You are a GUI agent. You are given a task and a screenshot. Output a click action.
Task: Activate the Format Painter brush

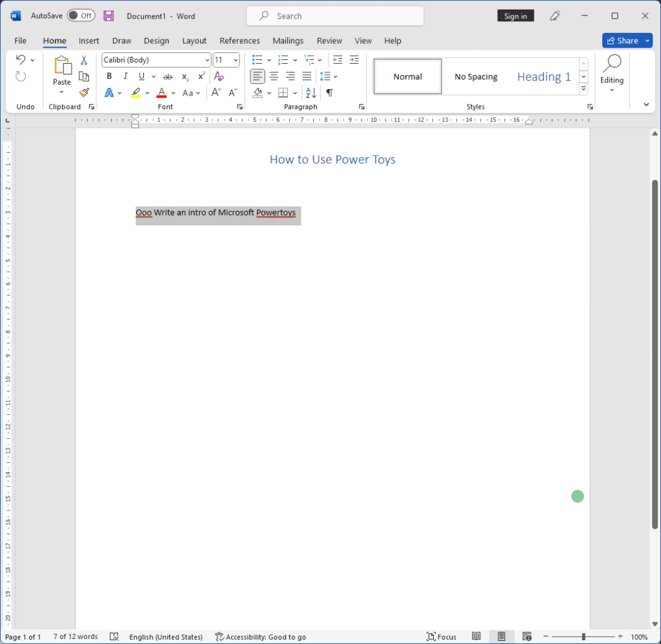point(84,93)
